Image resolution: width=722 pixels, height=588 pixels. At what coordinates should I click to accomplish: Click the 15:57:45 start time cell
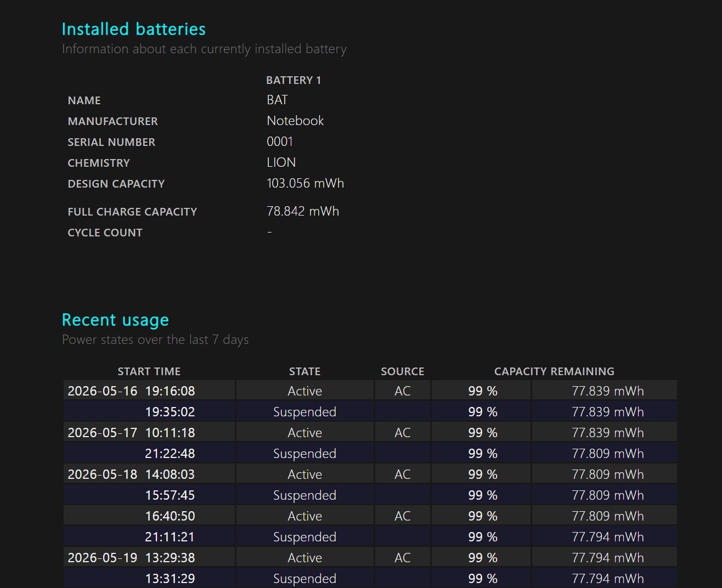[x=149, y=494]
